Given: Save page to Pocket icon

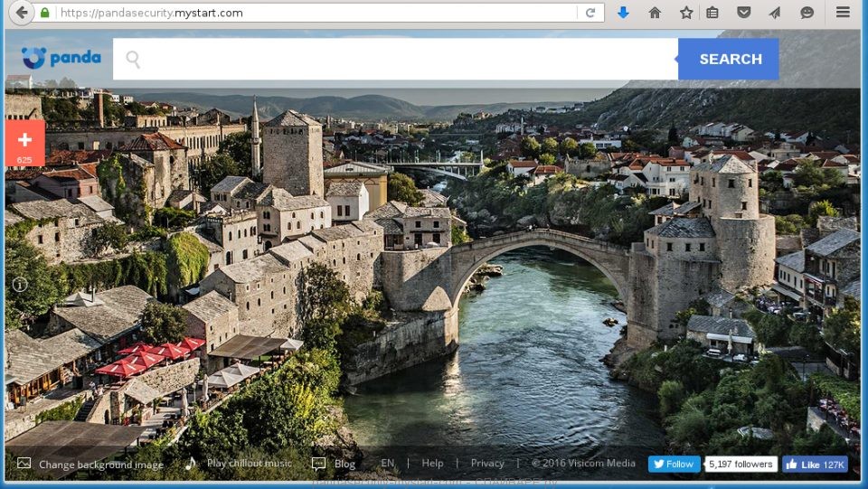Looking at the screenshot, I should coord(743,13).
